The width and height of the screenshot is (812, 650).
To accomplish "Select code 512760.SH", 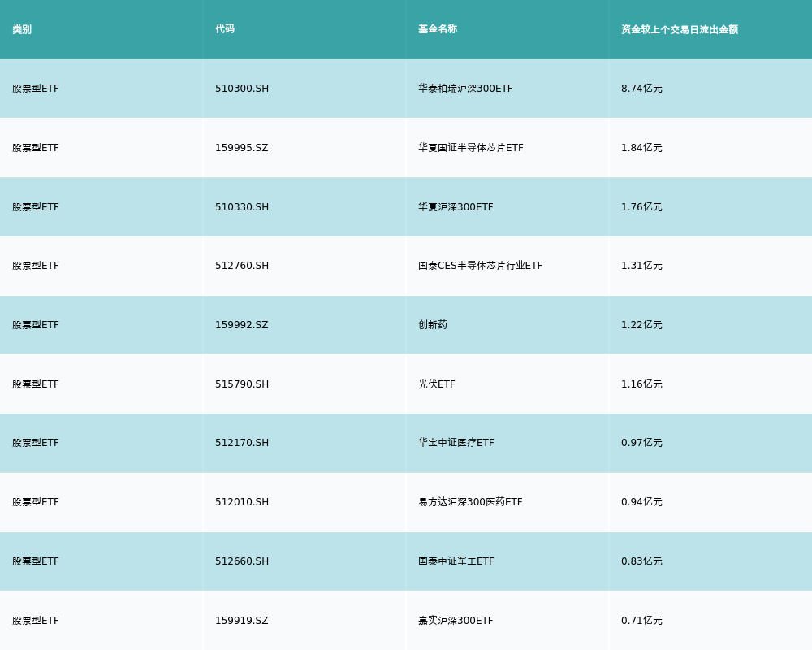I will point(242,266).
